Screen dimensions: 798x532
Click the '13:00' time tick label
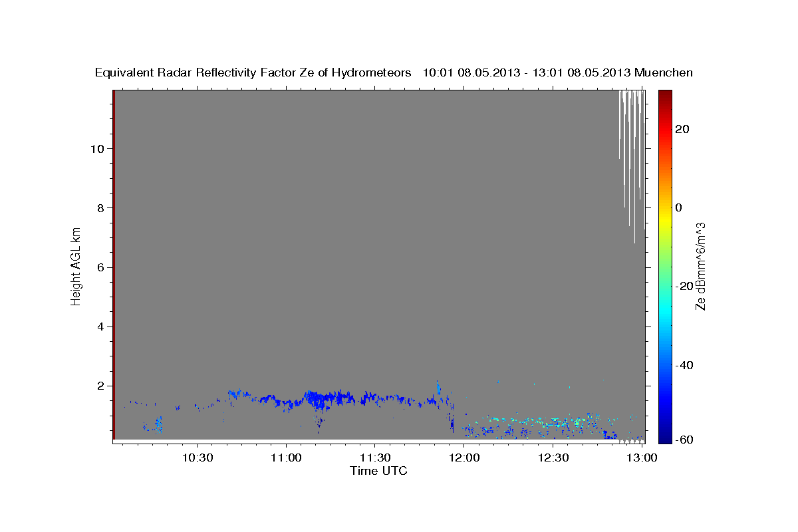642,458
